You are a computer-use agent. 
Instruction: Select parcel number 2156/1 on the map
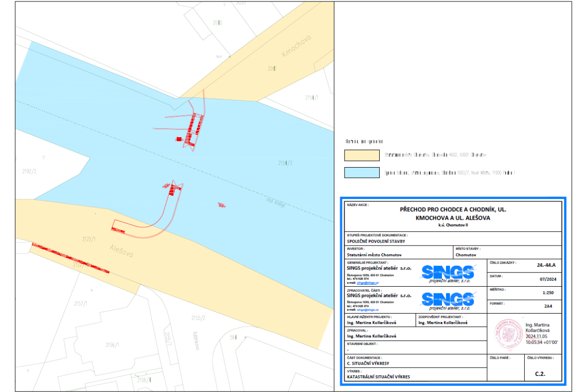112,345
